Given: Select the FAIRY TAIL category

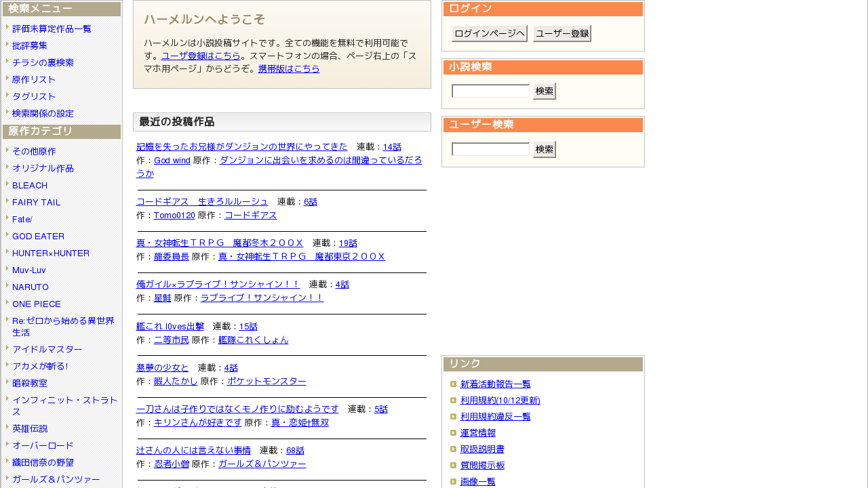Looking at the screenshot, I should coord(37,202).
